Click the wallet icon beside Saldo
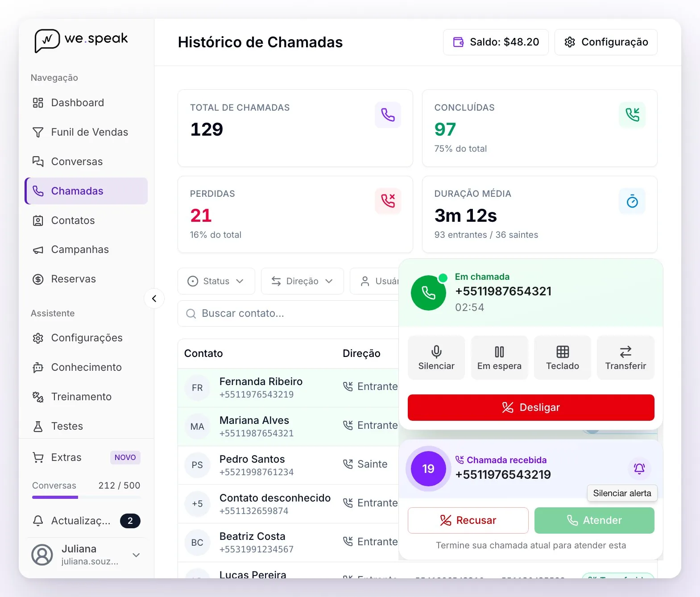This screenshot has height=597, width=700. [458, 42]
